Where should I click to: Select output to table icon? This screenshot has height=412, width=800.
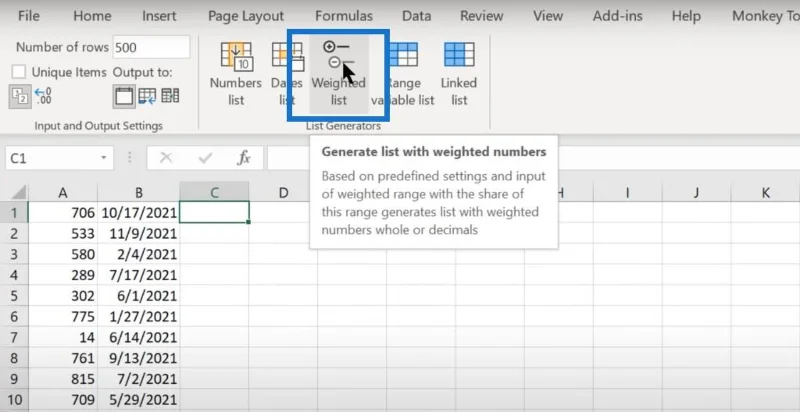[x=147, y=96]
